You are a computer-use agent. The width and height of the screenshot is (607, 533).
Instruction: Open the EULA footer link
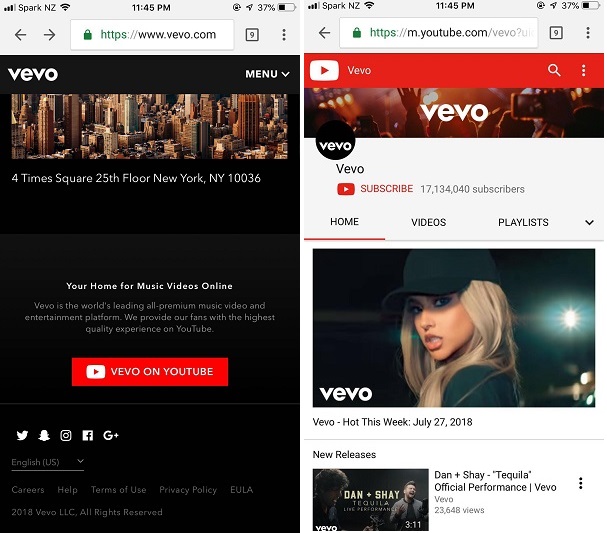242,490
